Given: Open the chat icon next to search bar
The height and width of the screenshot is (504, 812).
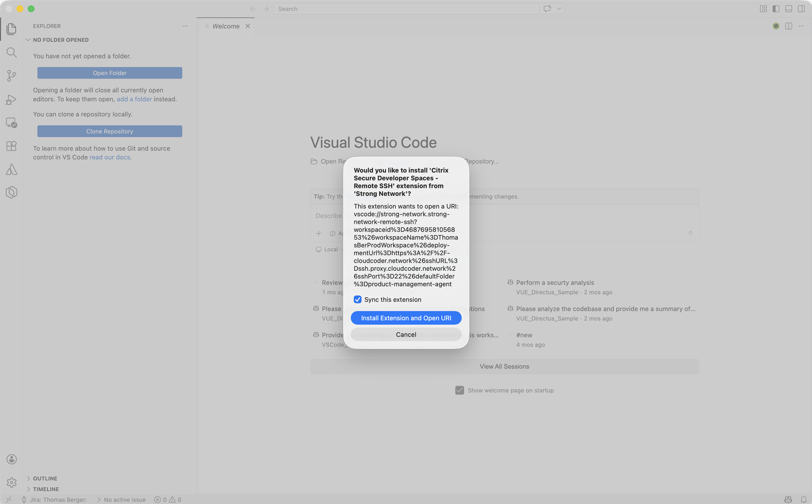Looking at the screenshot, I should (547, 9).
